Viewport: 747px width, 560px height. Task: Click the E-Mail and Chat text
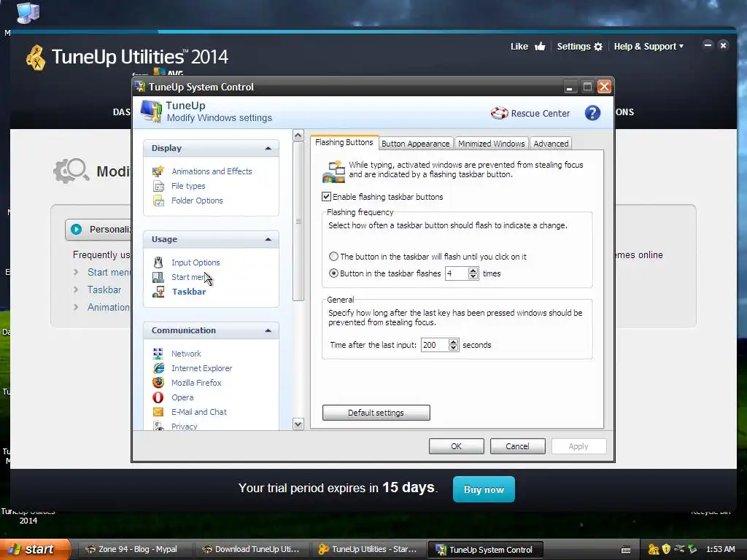pos(198,412)
